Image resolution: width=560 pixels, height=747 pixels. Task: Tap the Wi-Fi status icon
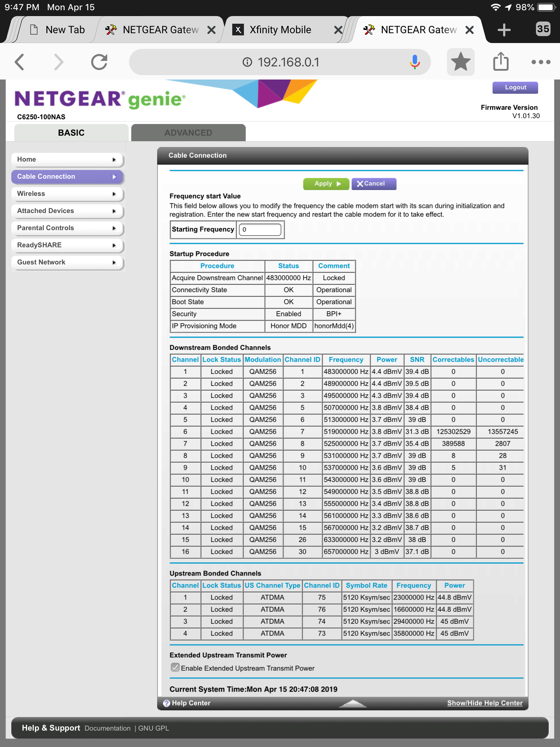click(495, 7)
